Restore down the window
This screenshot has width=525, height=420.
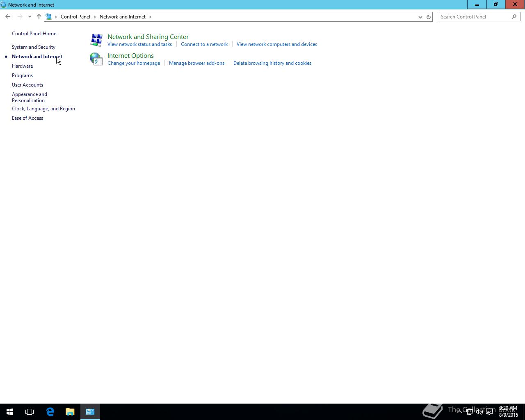[496, 5]
